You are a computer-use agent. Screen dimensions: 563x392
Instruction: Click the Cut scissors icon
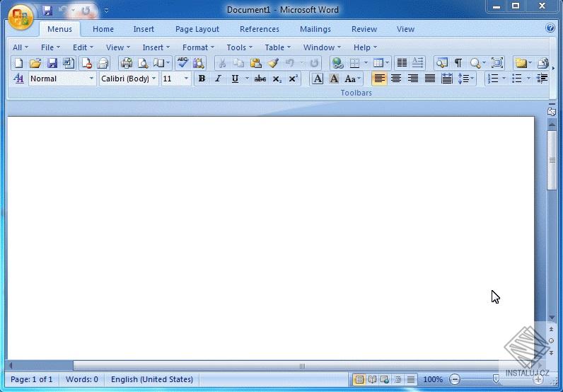pyautogui.click(x=222, y=63)
